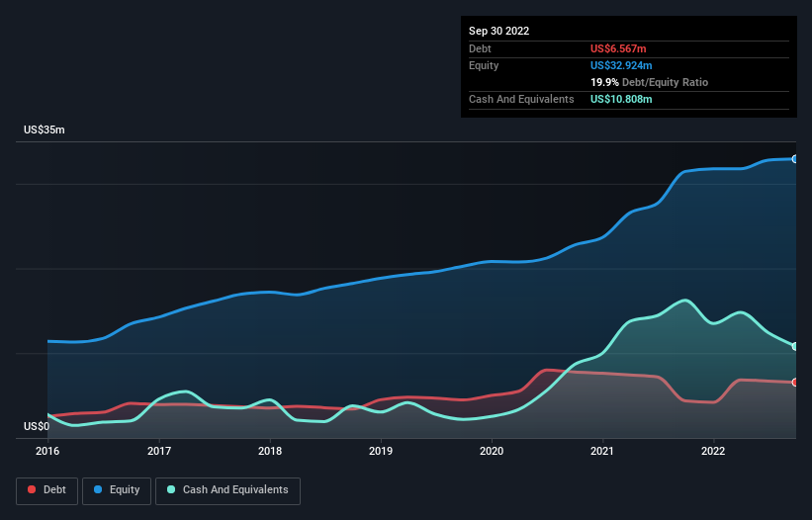Click the teal Cash data point marker
Screen dimensions: 812x520
tap(795, 347)
